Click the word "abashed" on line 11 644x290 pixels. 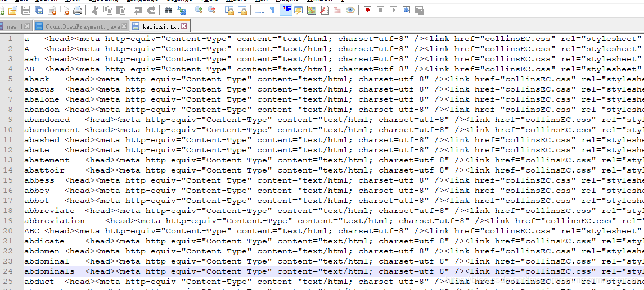(42, 140)
